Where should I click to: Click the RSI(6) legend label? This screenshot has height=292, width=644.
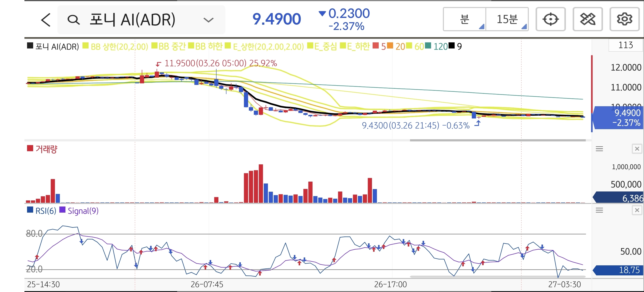(x=46, y=211)
